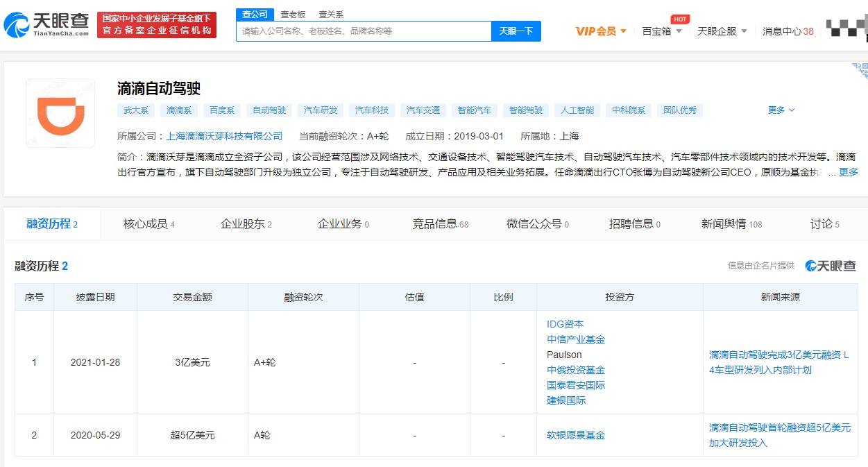Image resolution: width=868 pixels, height=467 pixels.
Task: Switch to the 竞品信息 tab
Action: (x=441, y=223)
